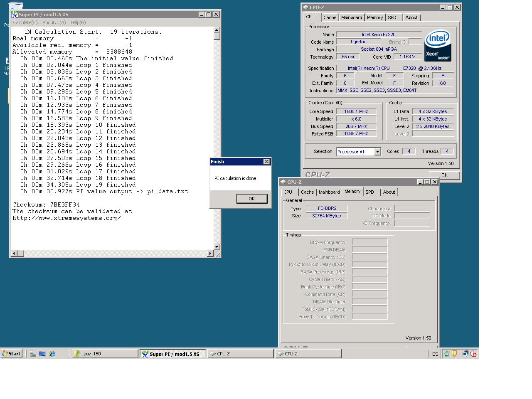This screenshot has height=399, width=532.
Task: Click the http://www.xtremesystems.org/ text
Action: 67,218
